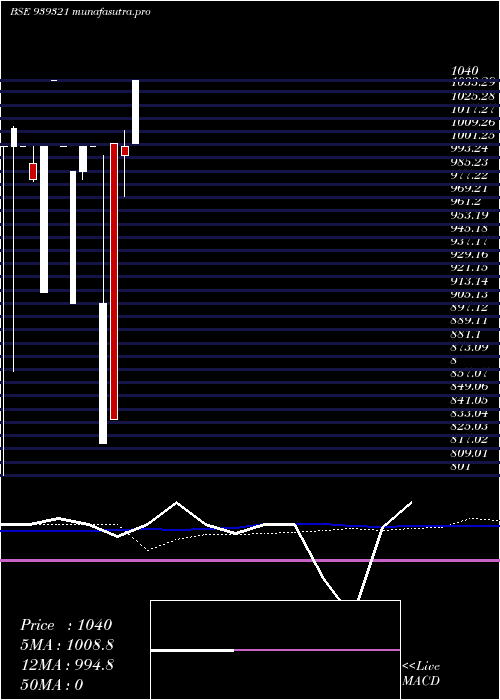Screen dimensions: 500x700
Task: Click the lowest white candle near 817
Action: click(x=103, y=373)
